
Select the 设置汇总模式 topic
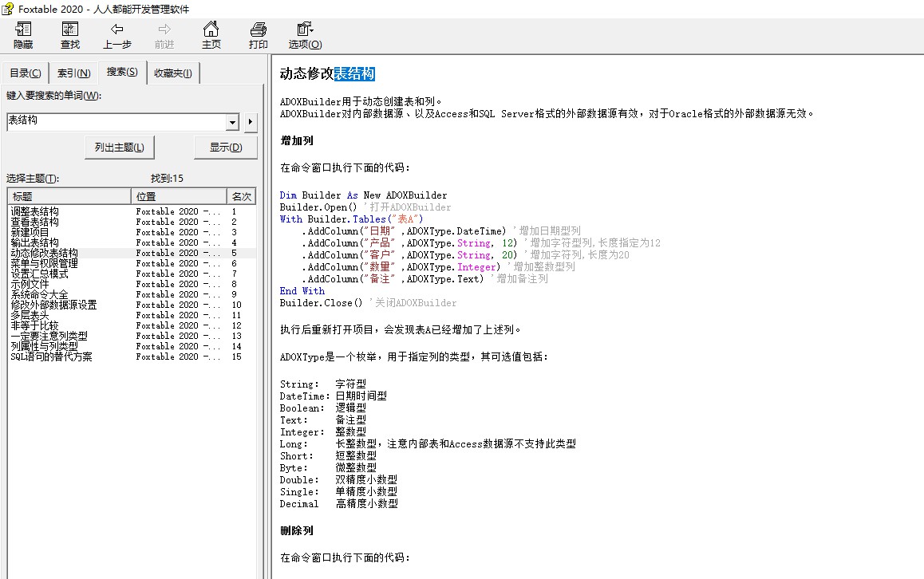tap(39, 274)
